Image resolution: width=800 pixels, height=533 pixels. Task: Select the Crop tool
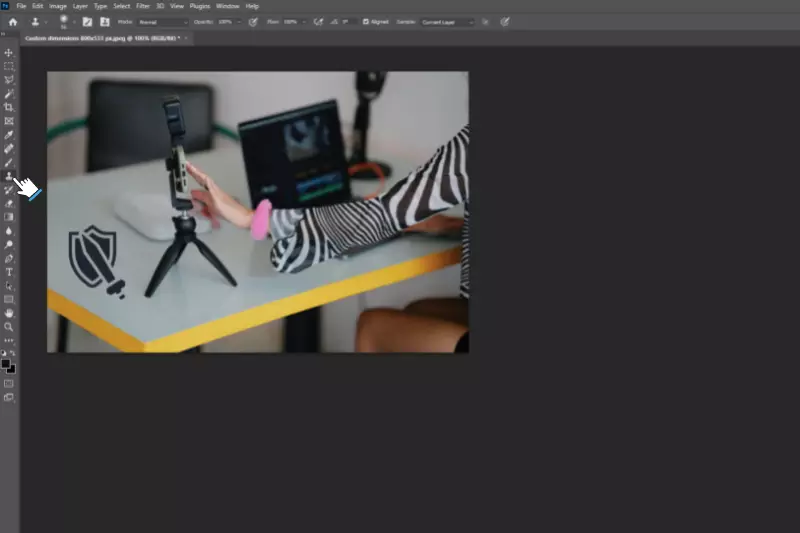point(9,108)
